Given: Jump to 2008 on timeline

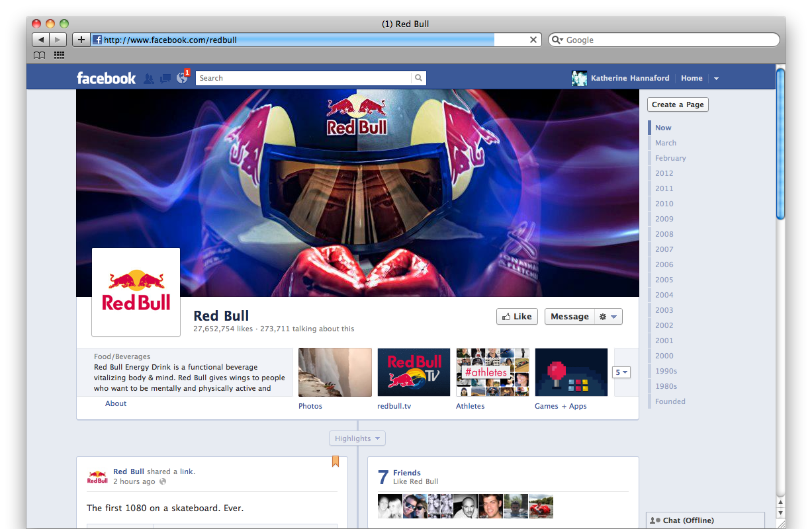Looking at the screenshot, I should point(664,234).
